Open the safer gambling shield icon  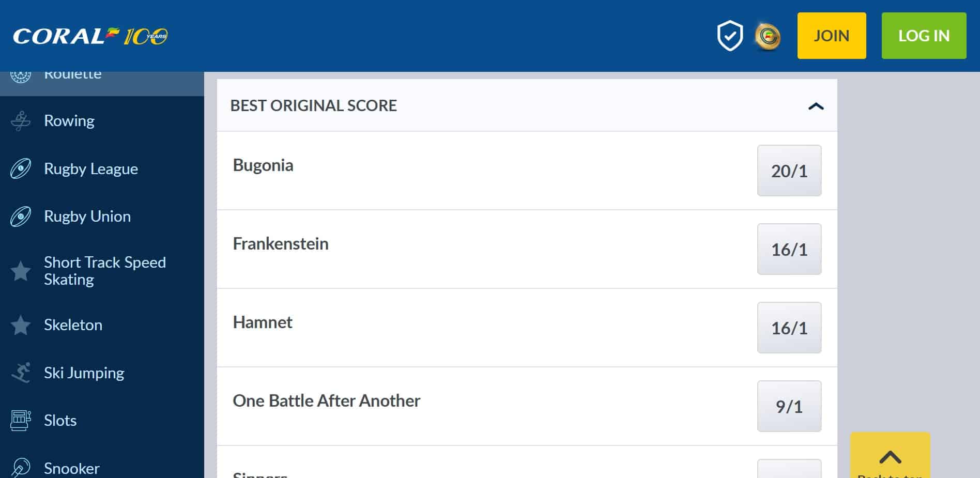click(730, 36)
